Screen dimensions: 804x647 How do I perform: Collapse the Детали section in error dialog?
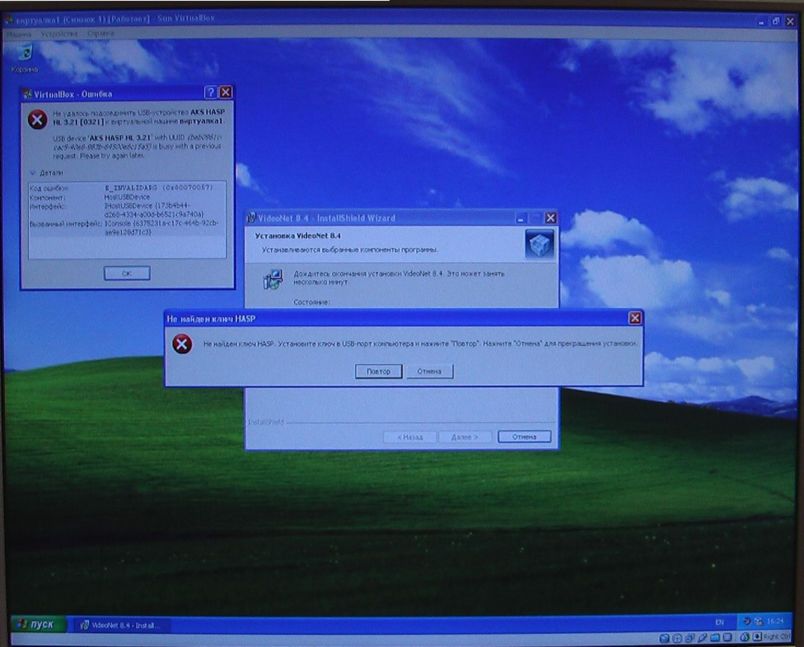coord(46,173)
